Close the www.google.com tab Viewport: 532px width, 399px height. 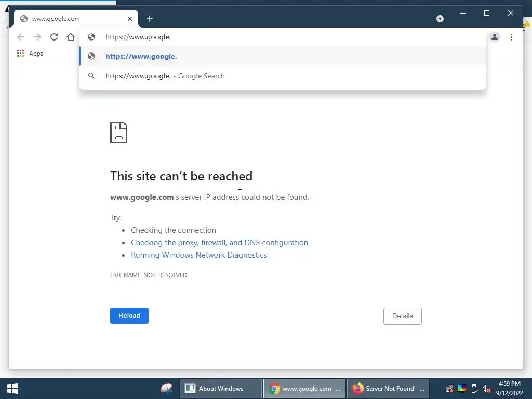pyautogui.click(x=129, y=19)
